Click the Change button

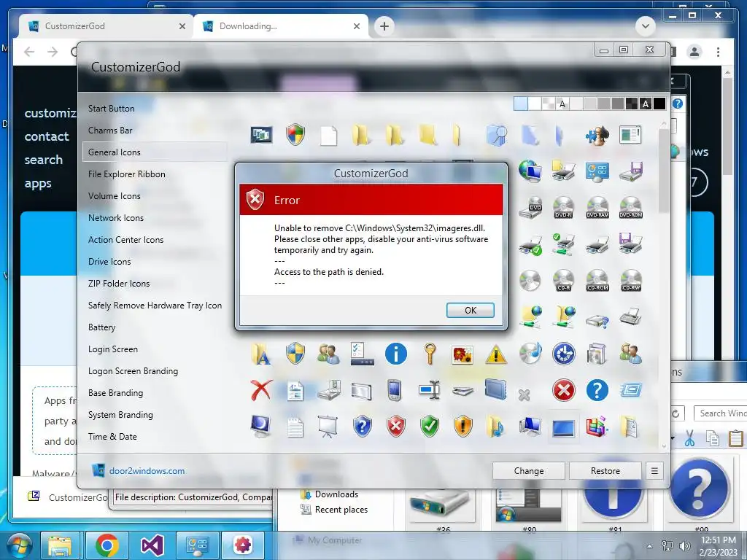(x=529, y=471)
